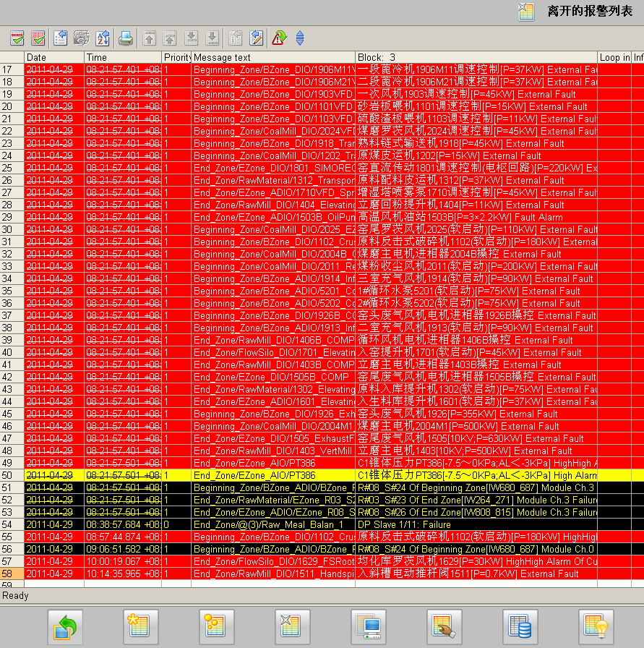
Task: Jump to first message toolbar icon
Action: [x=149, y=38]
